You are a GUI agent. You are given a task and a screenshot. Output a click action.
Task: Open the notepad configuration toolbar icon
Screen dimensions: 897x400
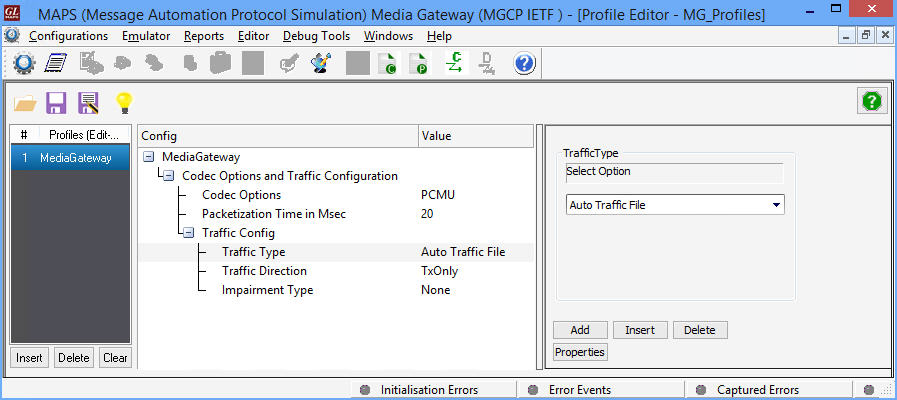pos(56,63)
